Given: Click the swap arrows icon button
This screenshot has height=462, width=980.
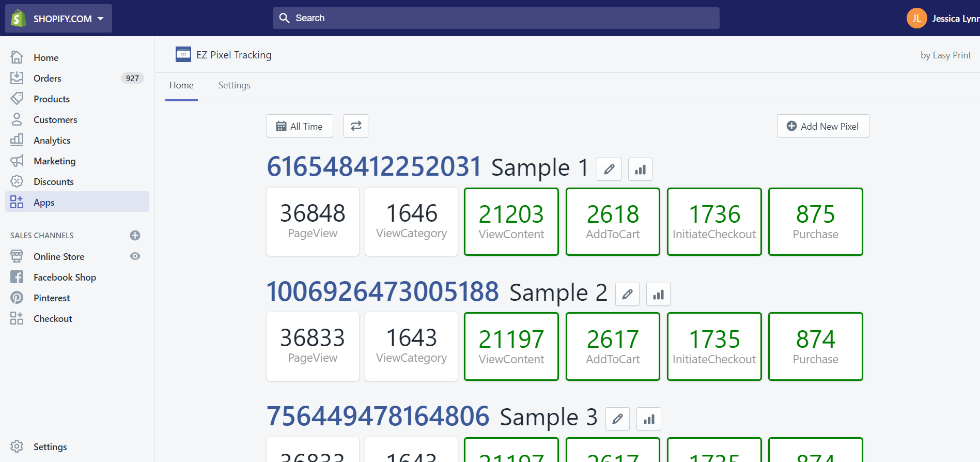Looking at the screenshot, I should point(356,126).
